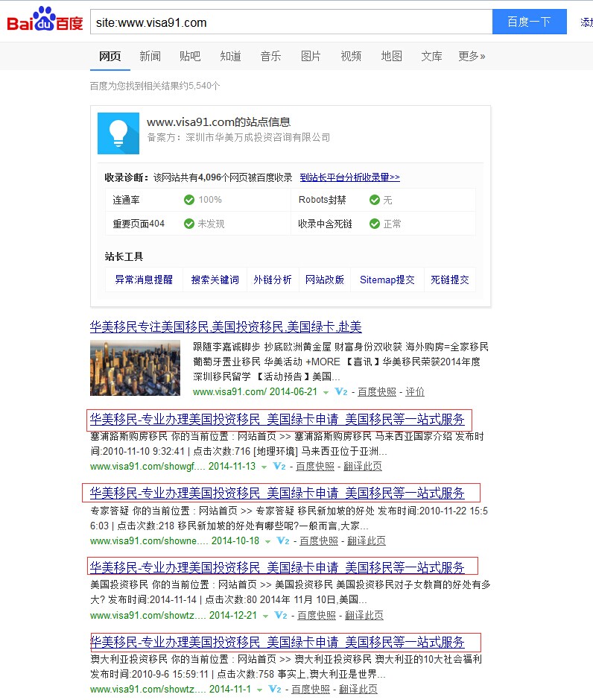Viewport: 593px width, 700px height.
Task: Click 翻译此页 for the 2014-12-21 result
Action: [x=364, y=616]
